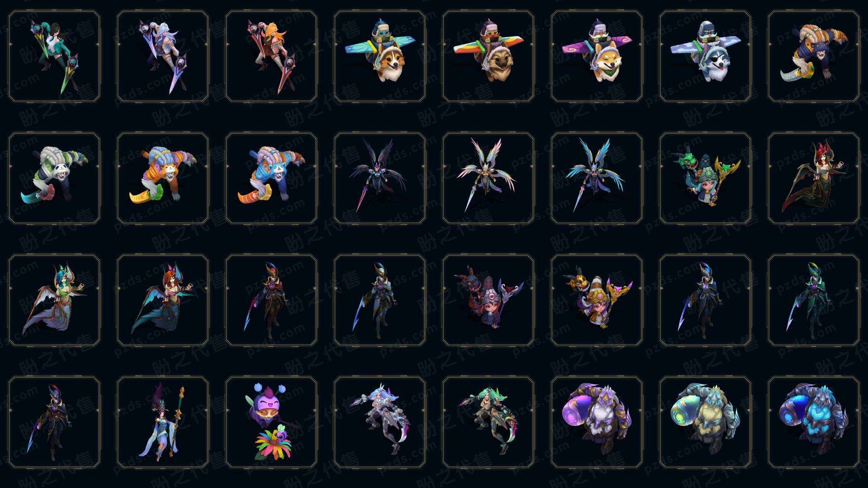Choose the pastel pink winged swordswoman
Image resolution: width=868 pixels, height=488 pixels.
488,178
